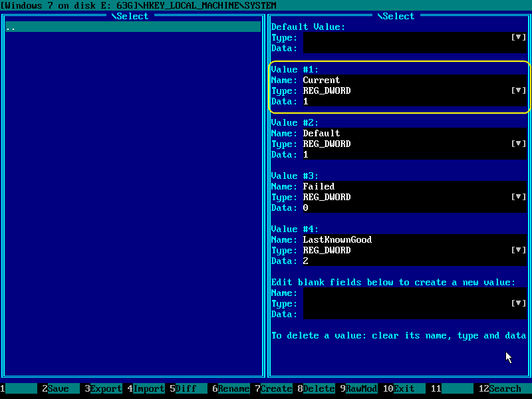Click the 3 Export function key

click(104, 388)
